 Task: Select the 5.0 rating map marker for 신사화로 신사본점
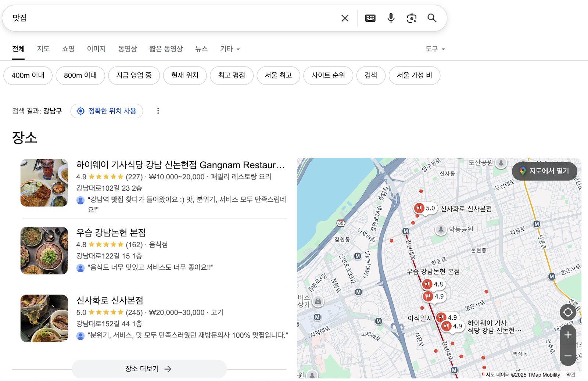pos(424,208)
